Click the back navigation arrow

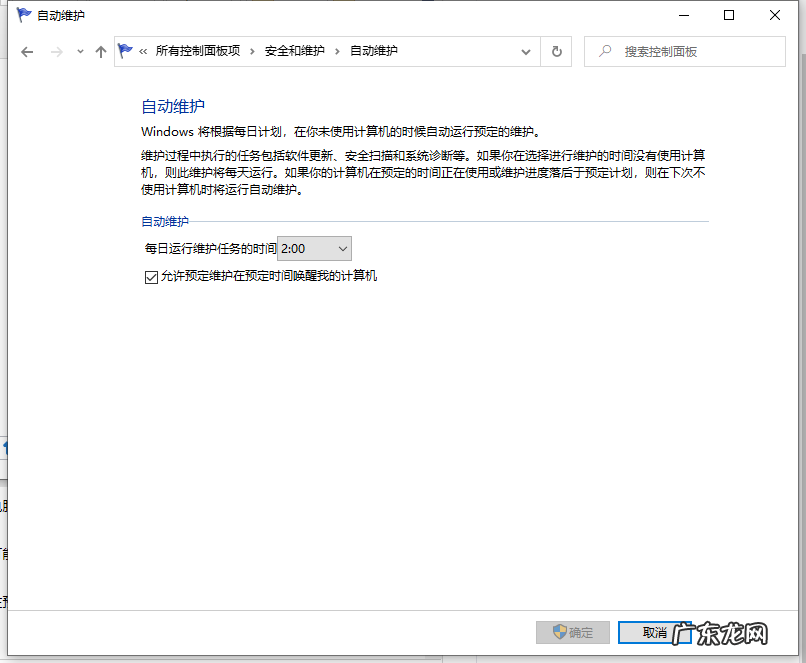tap(27, 51)
